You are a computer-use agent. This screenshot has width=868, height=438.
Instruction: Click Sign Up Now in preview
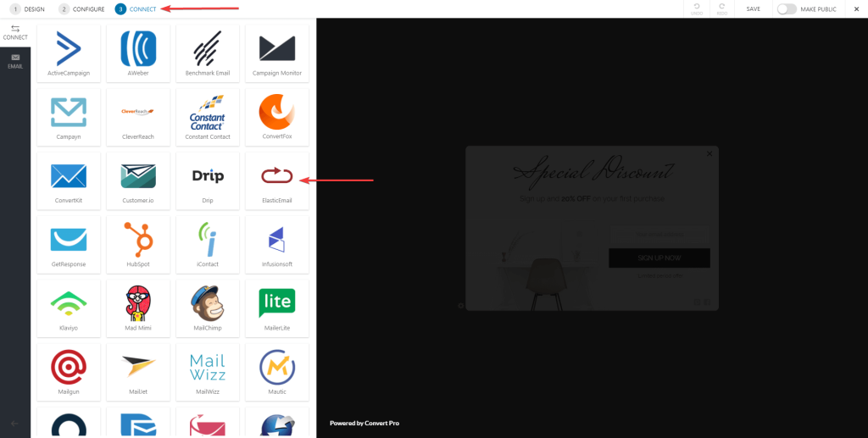(659, 258)
